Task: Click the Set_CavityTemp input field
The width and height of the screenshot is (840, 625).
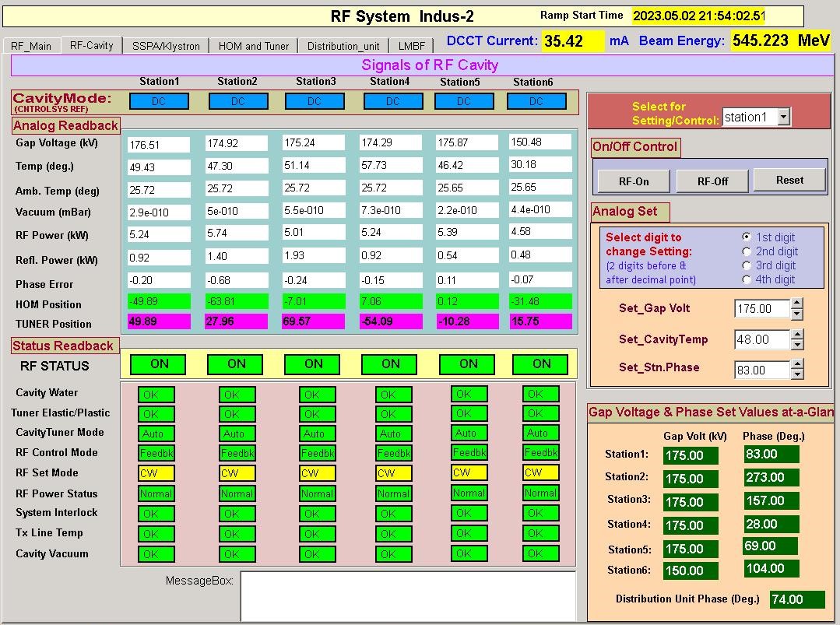Action: coord(762,339)
